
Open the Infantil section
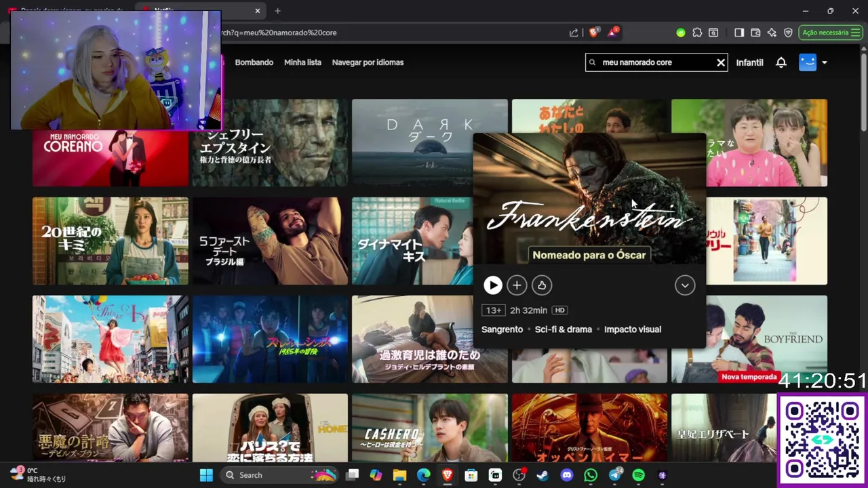tap(749, 62)
